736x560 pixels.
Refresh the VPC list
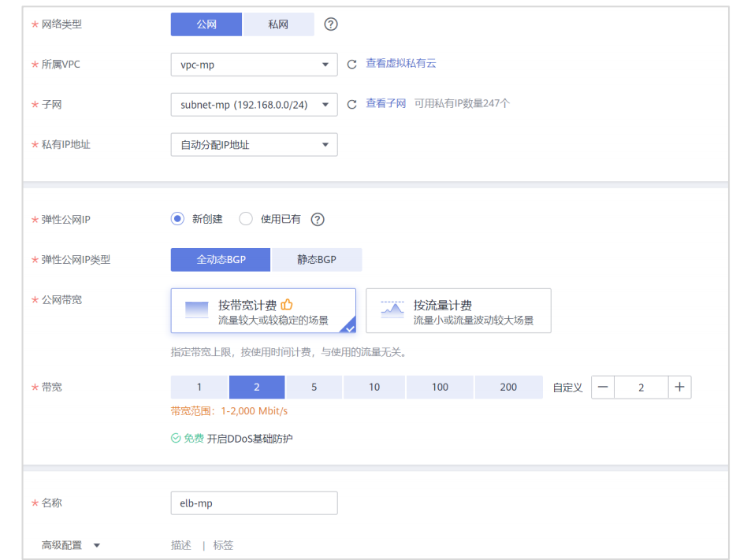351,64
